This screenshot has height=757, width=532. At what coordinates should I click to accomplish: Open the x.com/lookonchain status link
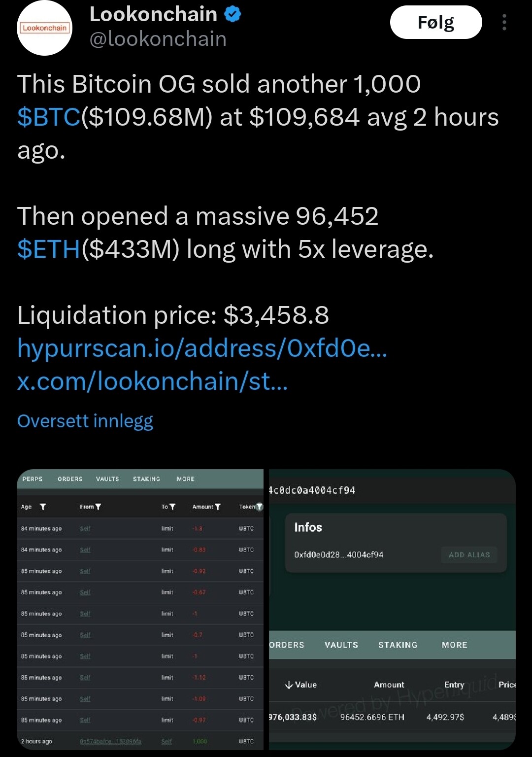152,381
